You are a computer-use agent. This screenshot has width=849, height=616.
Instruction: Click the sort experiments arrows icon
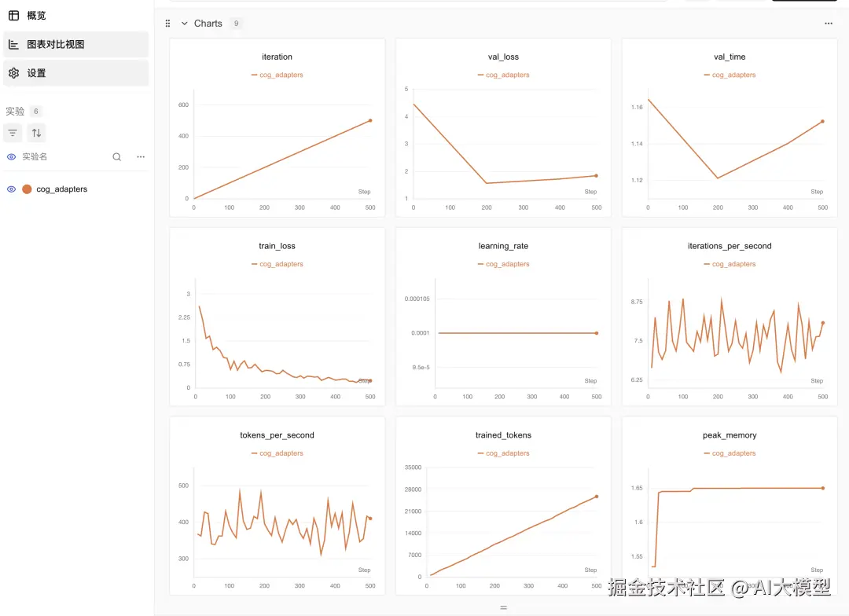(x=36, y=133)
